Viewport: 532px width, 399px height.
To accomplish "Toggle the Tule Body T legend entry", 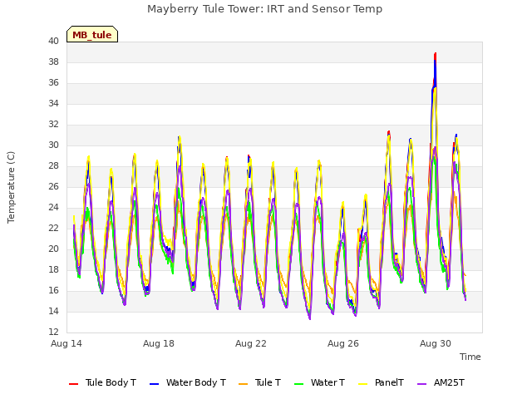I will (102, 382).
